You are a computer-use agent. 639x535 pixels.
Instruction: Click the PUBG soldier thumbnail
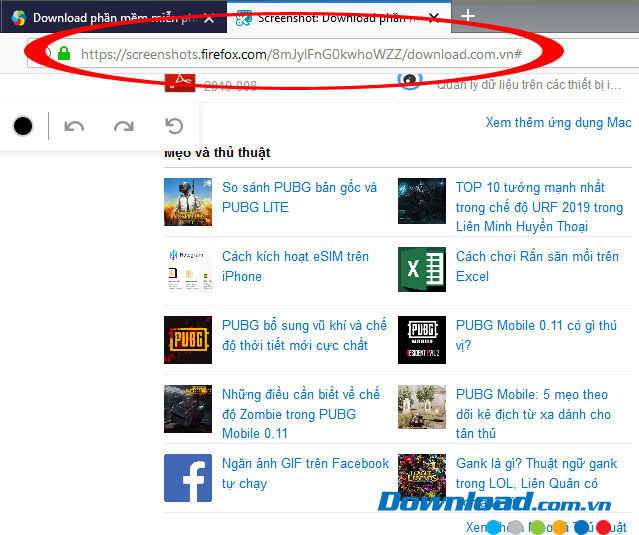(x=188, y=202)
